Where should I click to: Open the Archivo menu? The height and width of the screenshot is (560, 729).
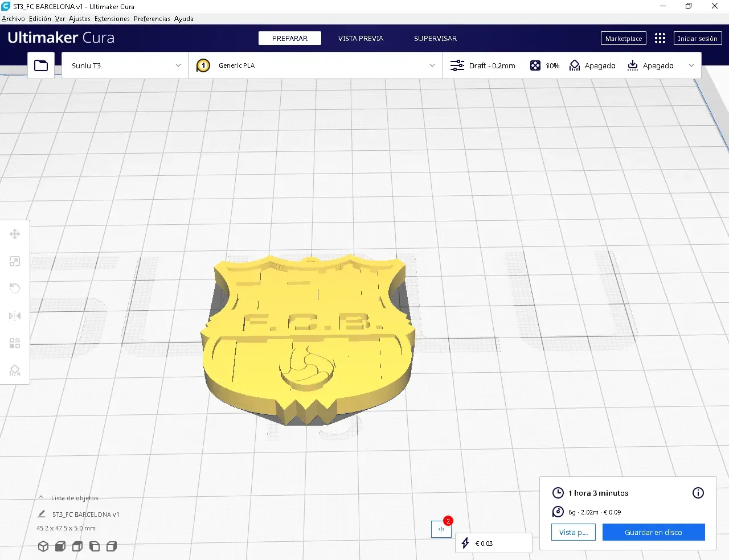click(x=13, y=19)
